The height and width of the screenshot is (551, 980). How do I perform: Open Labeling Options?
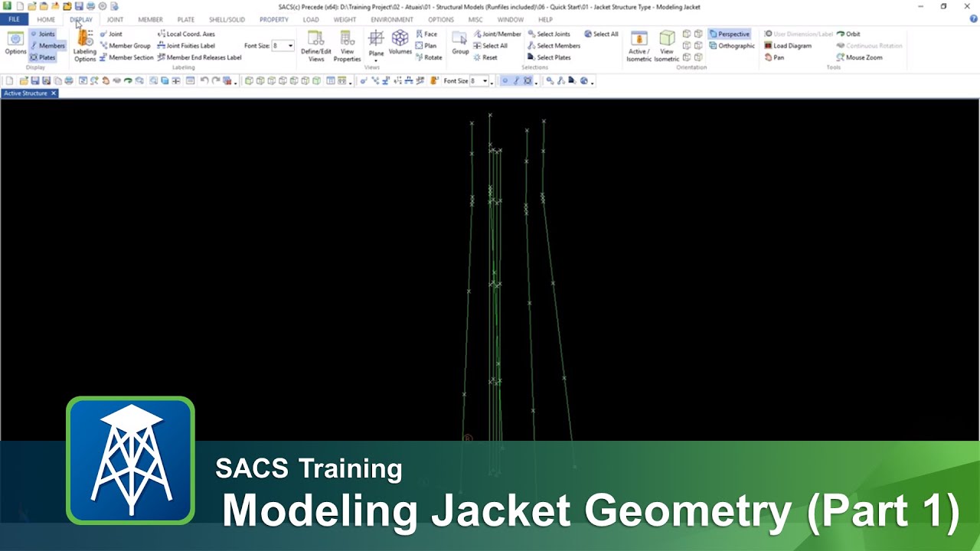tap(85, 46)
